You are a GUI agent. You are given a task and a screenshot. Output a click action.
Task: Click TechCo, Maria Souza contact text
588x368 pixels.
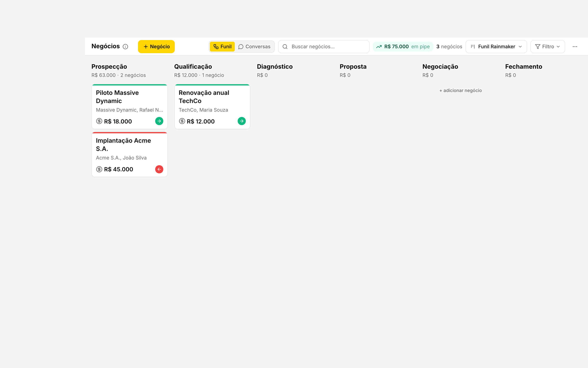pyautogui.click(x=203, y=110)
